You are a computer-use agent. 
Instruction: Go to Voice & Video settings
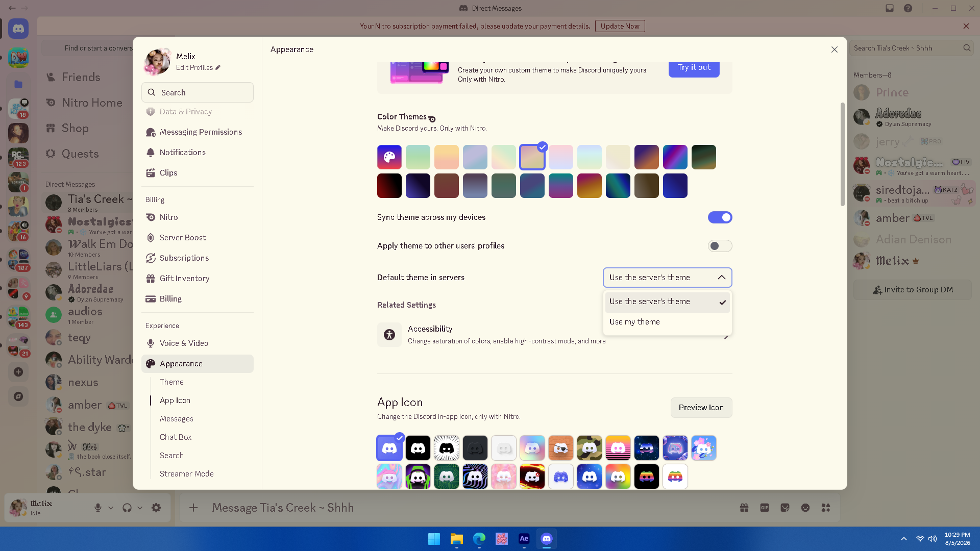(198, 343)
